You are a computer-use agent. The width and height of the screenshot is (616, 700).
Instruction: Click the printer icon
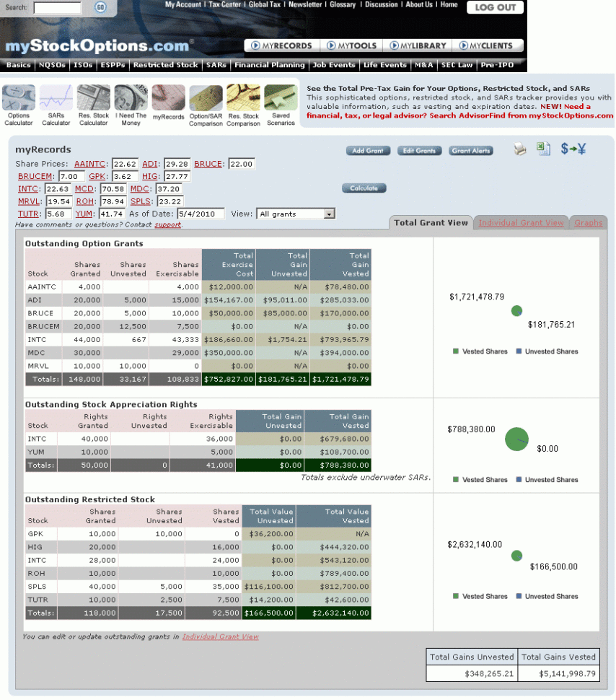point(520,149)
